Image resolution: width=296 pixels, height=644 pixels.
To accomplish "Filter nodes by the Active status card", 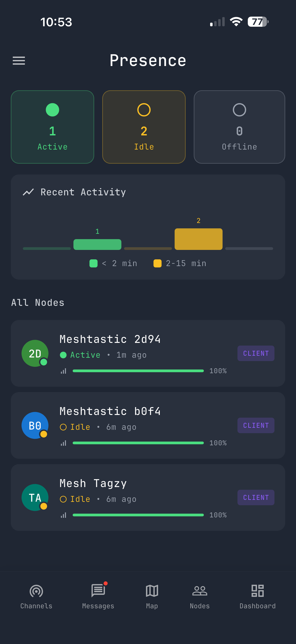I will click(52, 127).
